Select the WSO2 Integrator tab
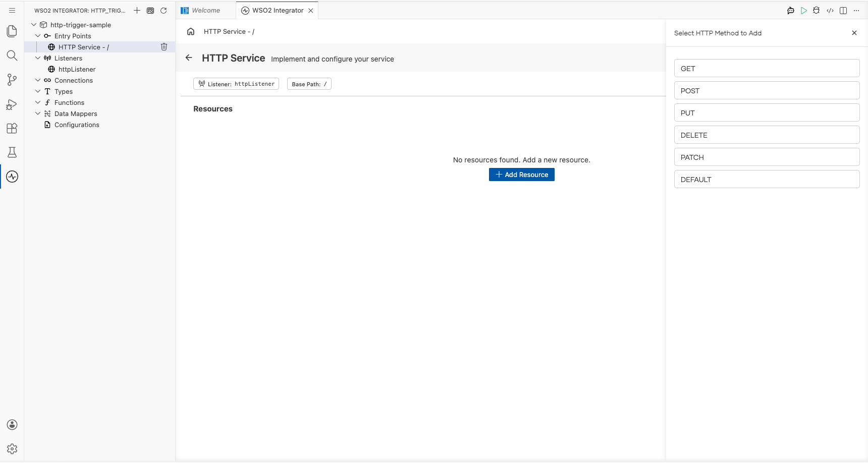 tap(278, 10)
